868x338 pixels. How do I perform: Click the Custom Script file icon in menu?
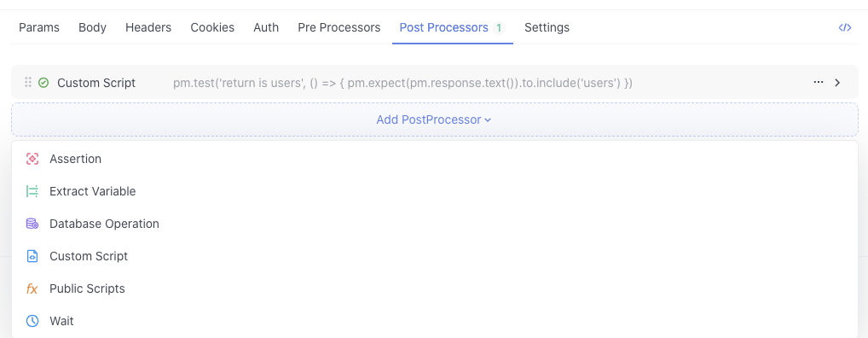click(32, 257)
